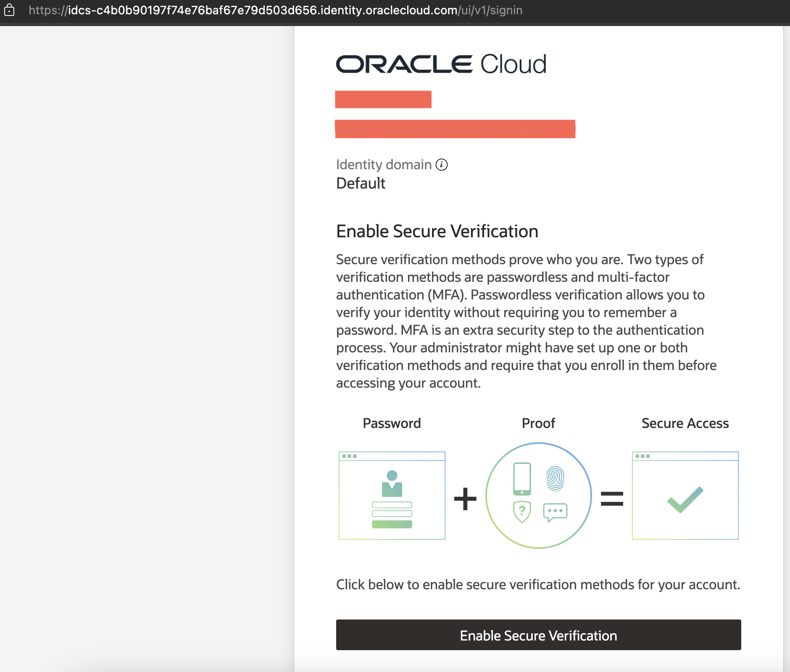Click the 'Secure Access' caption
790x672 pixels.
[685, 423]
